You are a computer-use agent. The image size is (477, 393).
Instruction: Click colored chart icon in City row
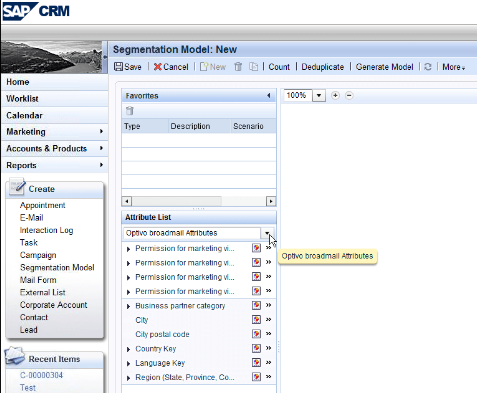point(256,320)
